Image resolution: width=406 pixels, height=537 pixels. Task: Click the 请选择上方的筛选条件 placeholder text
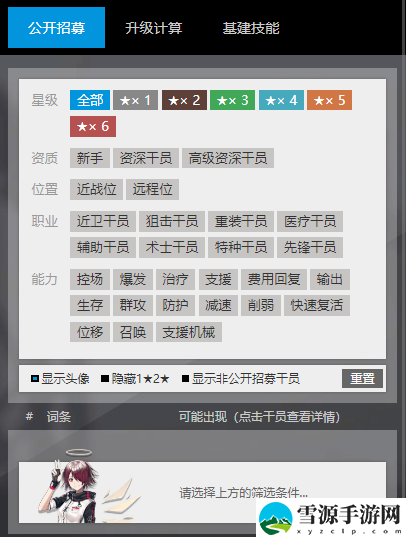244,493
